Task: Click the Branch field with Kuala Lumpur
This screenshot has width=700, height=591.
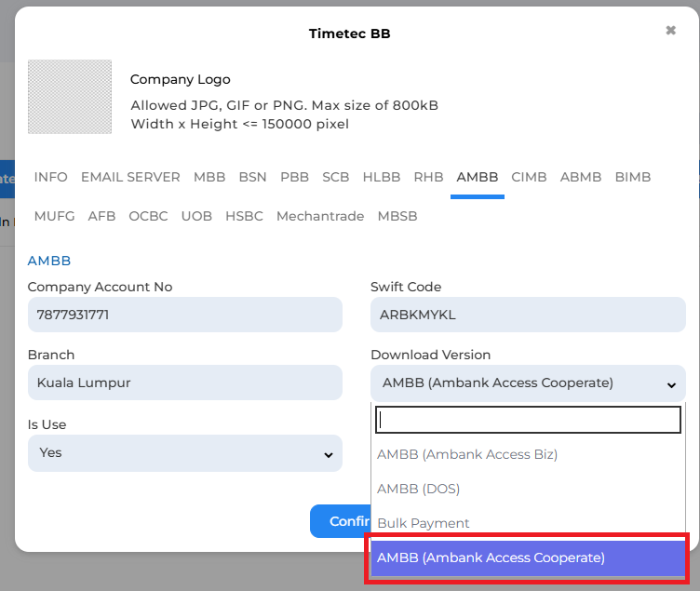Action: (185, 383)
